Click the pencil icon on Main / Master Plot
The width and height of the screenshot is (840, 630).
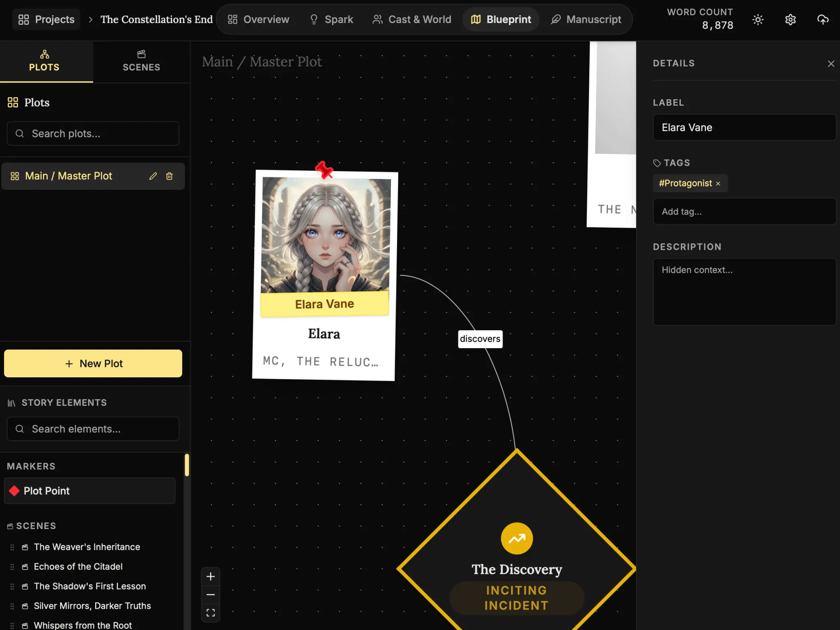point(153,176)
